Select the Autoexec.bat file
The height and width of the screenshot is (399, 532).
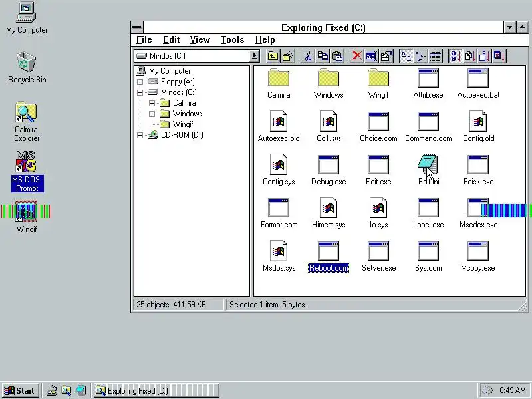(x=478, y=84)
